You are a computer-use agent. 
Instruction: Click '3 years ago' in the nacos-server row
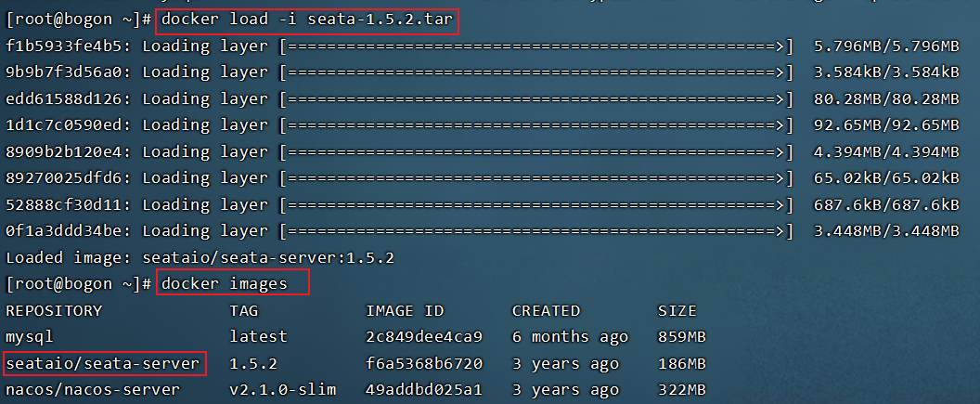pyautogui.click(x=565, y=390)
